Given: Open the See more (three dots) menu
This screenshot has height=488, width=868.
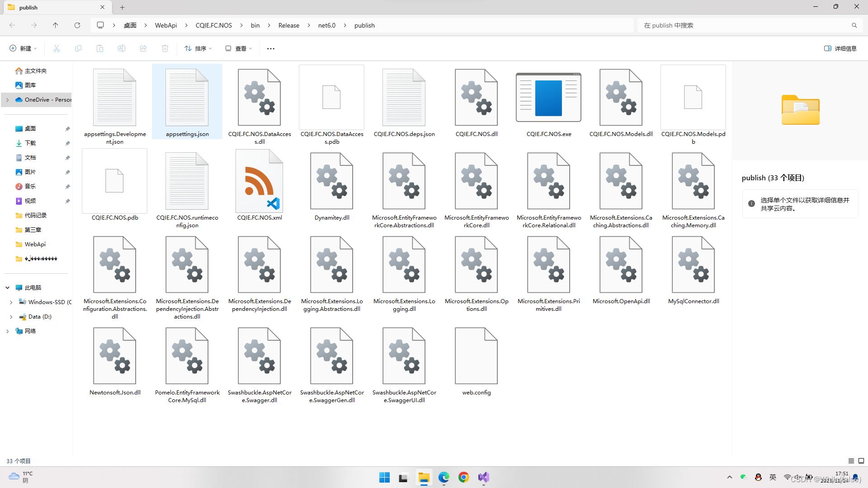Looking at the screenshot, I should [x=271, y=48].
